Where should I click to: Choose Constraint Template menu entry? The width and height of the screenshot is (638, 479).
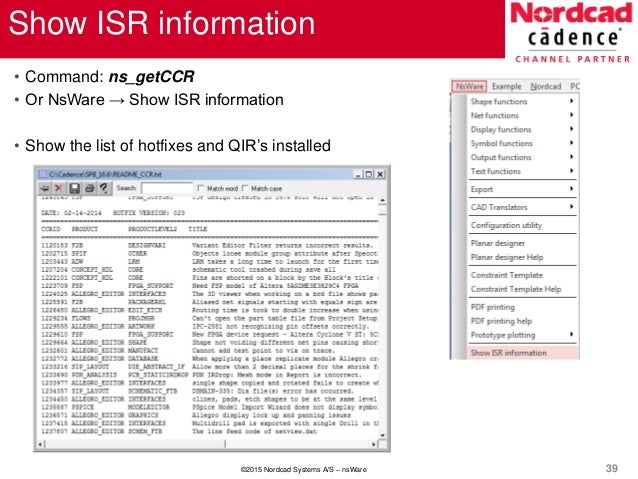tap(523, 275)
